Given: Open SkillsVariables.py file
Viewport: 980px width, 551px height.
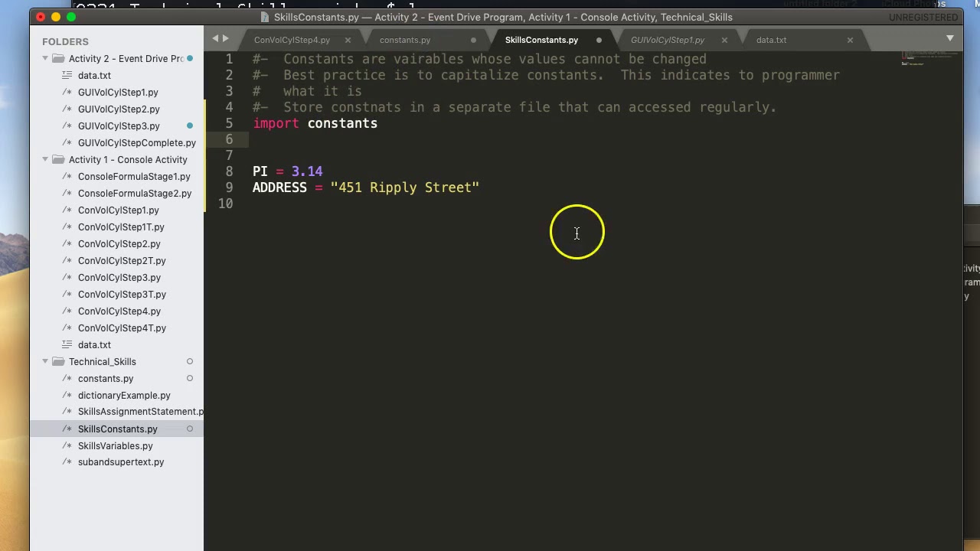Looking at the screenshot, I should (x=116, y=446).
